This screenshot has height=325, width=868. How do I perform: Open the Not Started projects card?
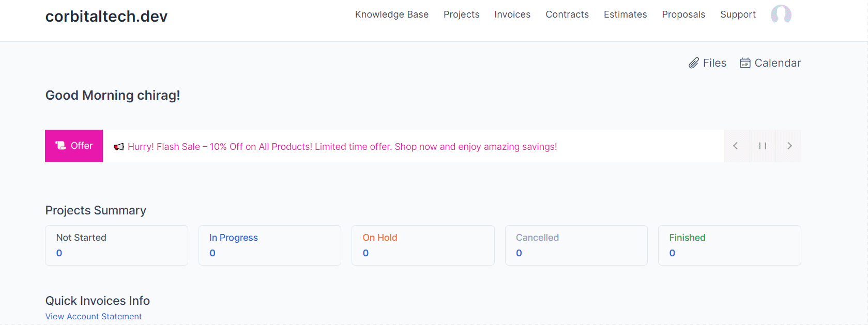116,245
